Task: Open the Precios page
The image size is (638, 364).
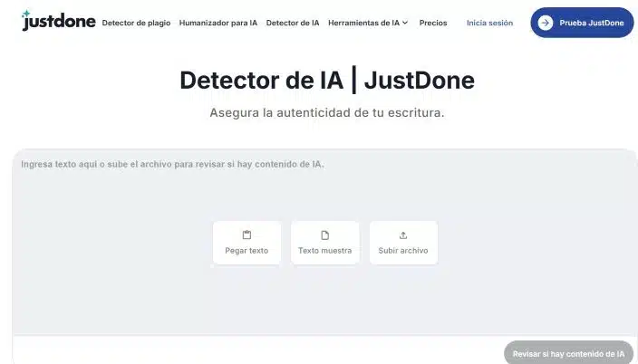Action: click(x=433, y=23)
